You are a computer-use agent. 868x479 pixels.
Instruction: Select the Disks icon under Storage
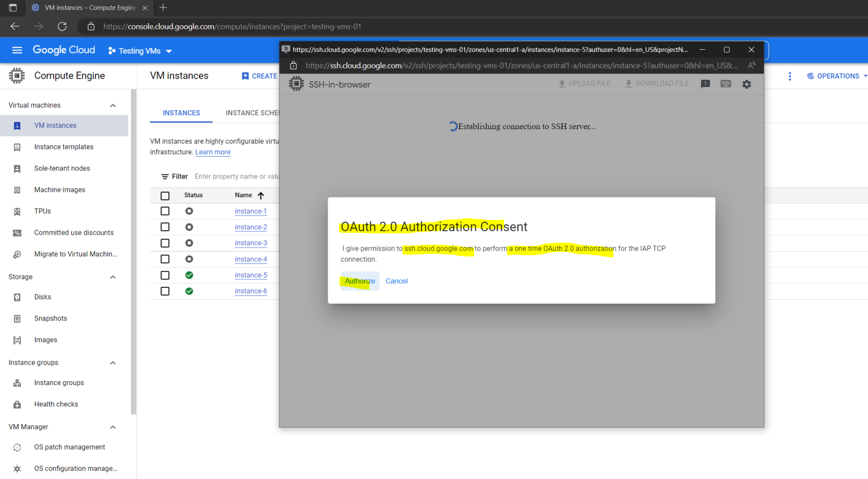[17, 297]
